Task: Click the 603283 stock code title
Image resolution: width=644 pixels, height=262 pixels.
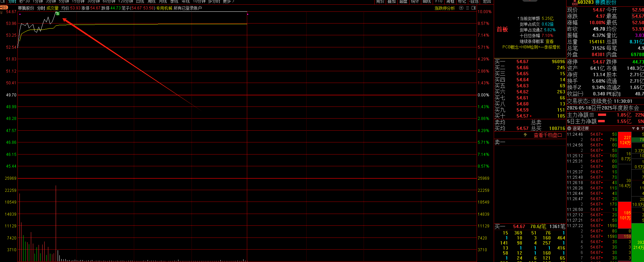Action: (586, 2)
